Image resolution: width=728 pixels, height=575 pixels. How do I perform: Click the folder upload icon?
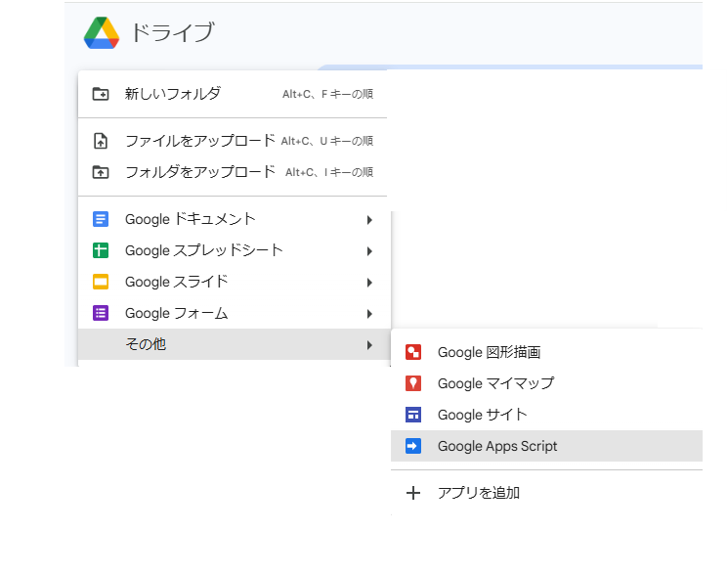point(101,172)
